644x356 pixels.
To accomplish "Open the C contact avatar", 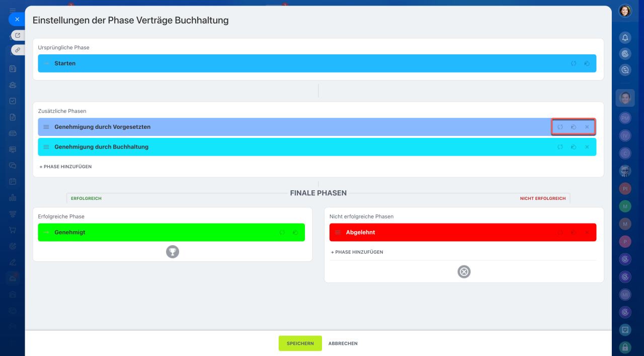I will 625,153.
